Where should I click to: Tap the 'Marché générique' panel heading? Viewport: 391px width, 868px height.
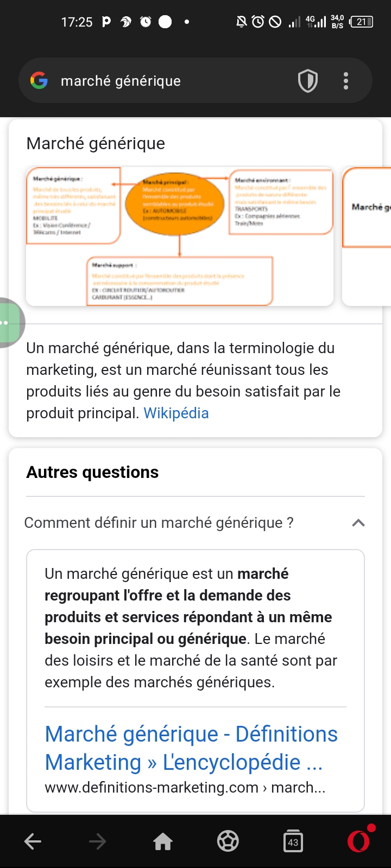[x=96, y=144]
